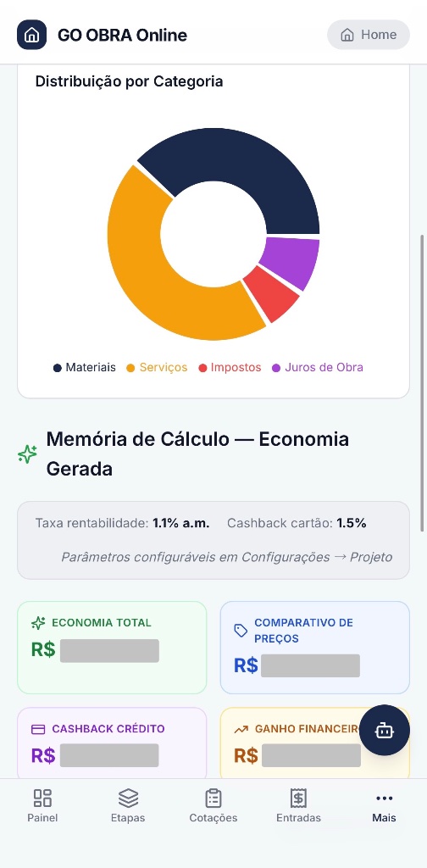Select the Entradas tab
This screenshot has width=427, height=868.
click(x=299, y=806)
